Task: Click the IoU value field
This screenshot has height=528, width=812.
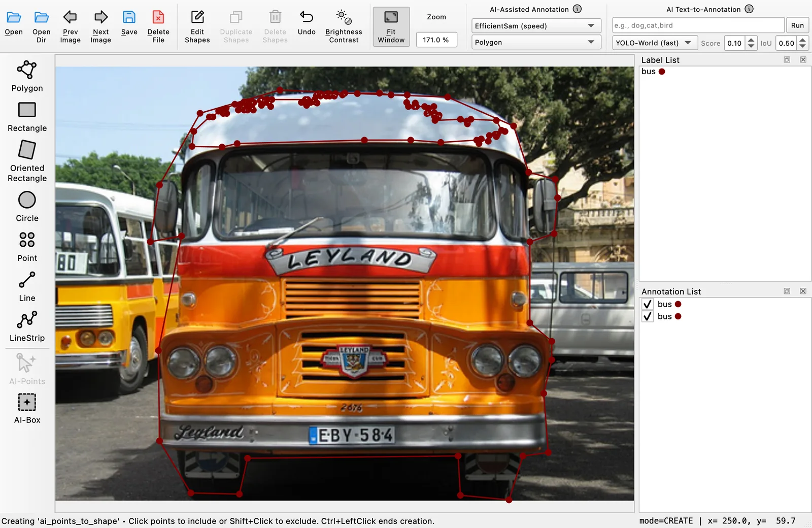Action: [786, 43]
